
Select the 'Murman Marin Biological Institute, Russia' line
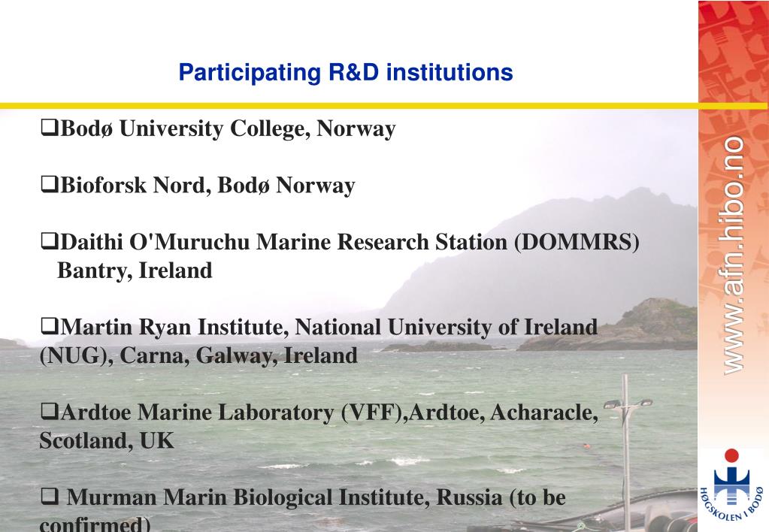coord(316,497)
